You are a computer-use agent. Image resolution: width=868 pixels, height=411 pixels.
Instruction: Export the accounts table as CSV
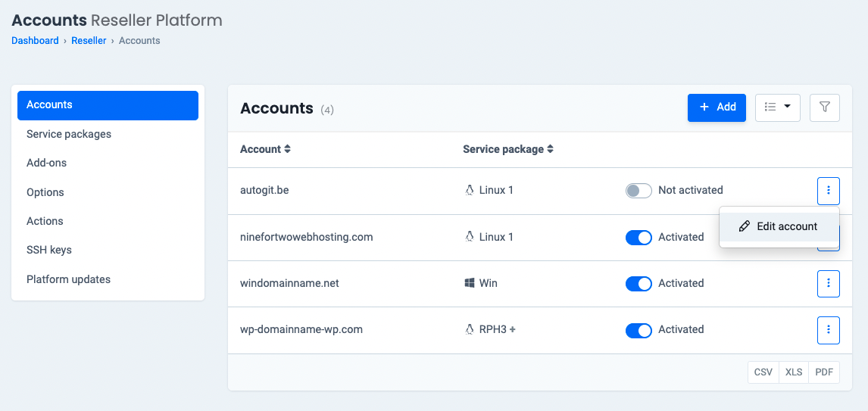pyautogui.click(x=763, y=372)
